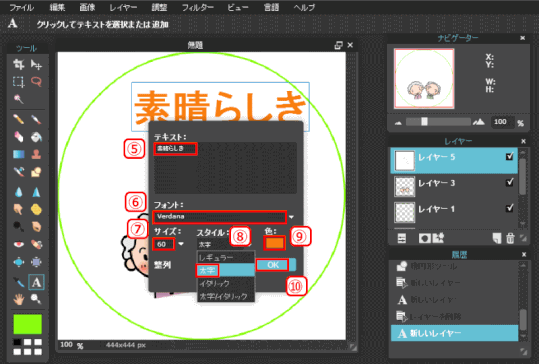Select the レイヤー 5 row
The height and width of the screenshot is (364, 539).
(454, 160)
